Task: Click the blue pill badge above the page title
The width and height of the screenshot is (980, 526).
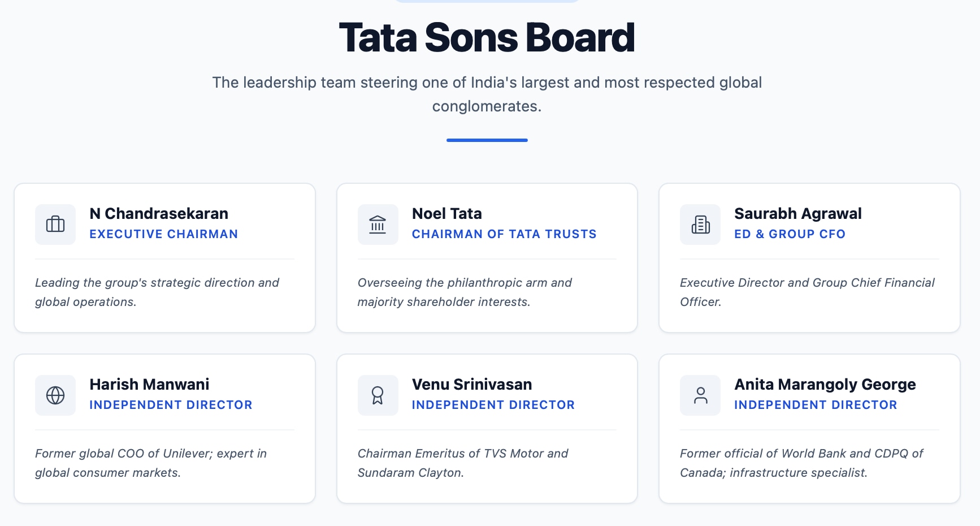Action: 487,2
